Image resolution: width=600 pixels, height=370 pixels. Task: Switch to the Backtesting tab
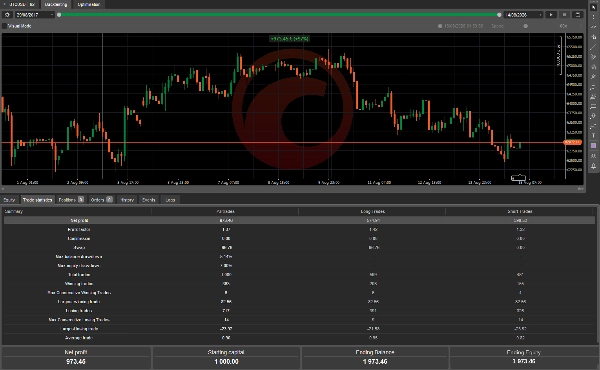coord(56,4)
